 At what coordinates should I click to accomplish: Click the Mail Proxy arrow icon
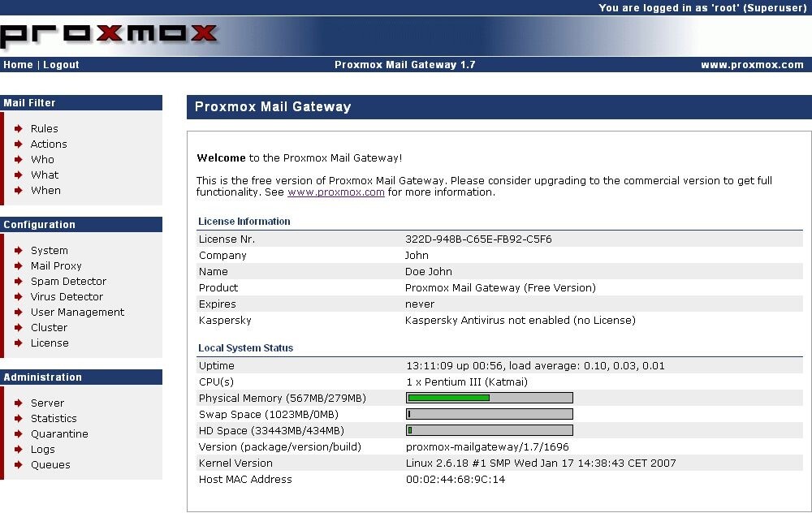pyautogui.click(x=18, y=265)
